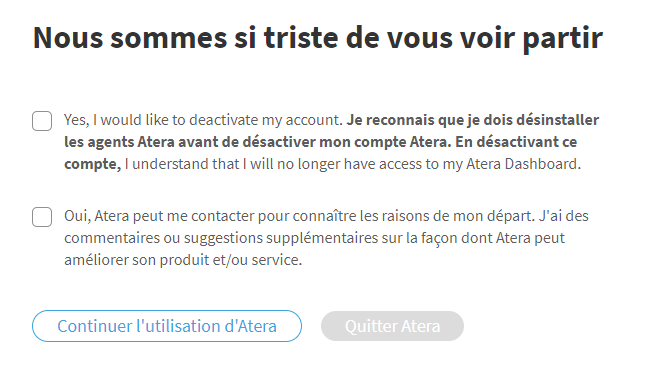The width and height of the screenshot is (662, 366).
Task: Click the text 'améliorer son produit et/ou service'
Action: click(x=183, y=260)
